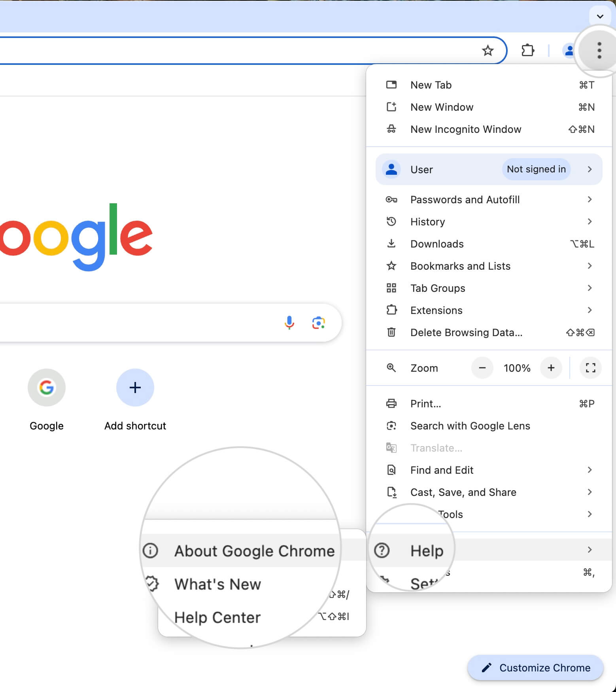Click the Find and Edit page icon

(x=391, y=470)
